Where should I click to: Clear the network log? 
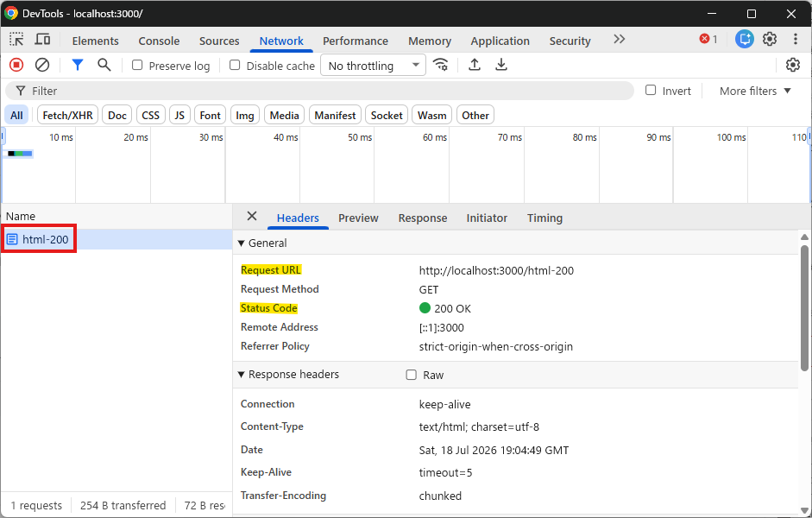(x=42, y=65)
